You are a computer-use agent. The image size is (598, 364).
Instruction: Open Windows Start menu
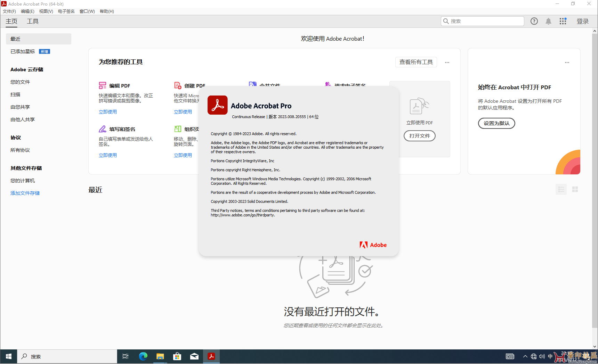pyautogui.click(x=9, y=356)
